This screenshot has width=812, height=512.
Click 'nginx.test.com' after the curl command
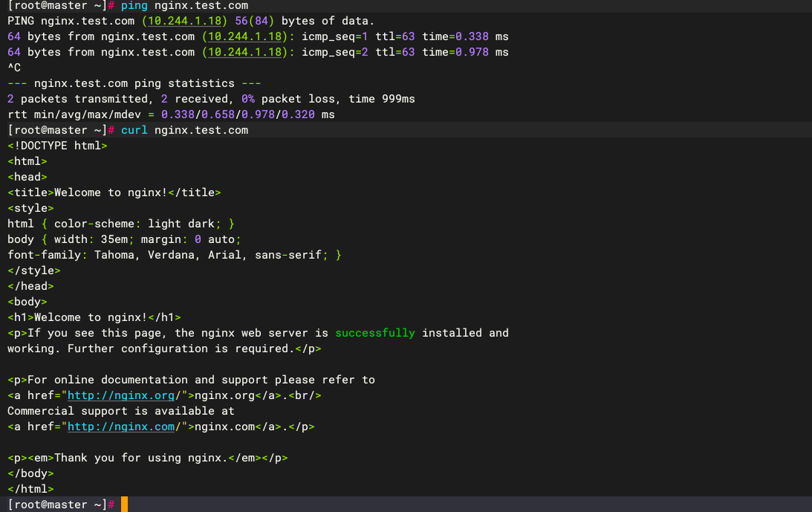click(201, 130)
